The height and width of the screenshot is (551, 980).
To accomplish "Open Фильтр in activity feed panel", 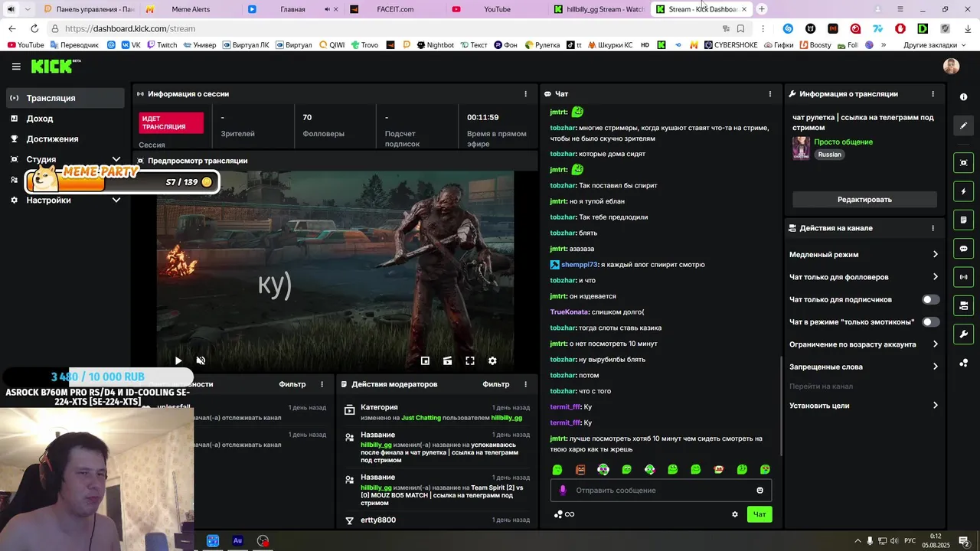I will 292,384.
